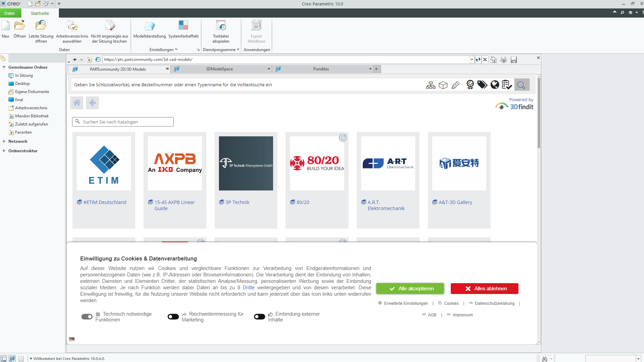Refresh the browser page
The height and width of the screenshot is (362, 644).
pyautogui.click(x=478, y=60)
